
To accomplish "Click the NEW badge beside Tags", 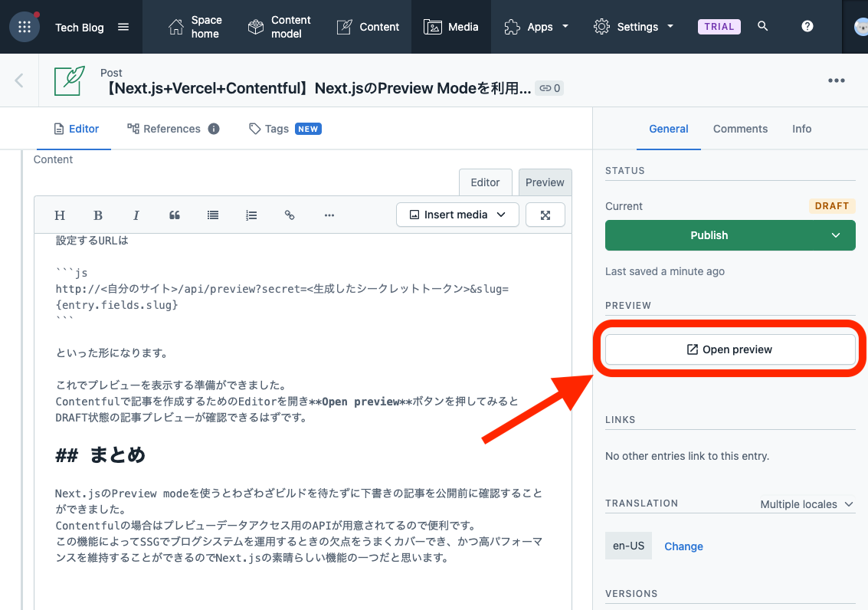I will (x=308, y=129).
